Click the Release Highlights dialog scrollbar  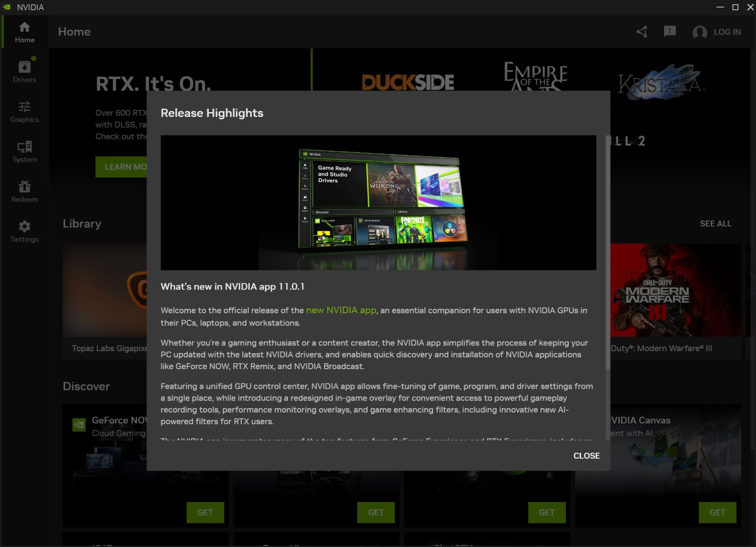[608, 252]
